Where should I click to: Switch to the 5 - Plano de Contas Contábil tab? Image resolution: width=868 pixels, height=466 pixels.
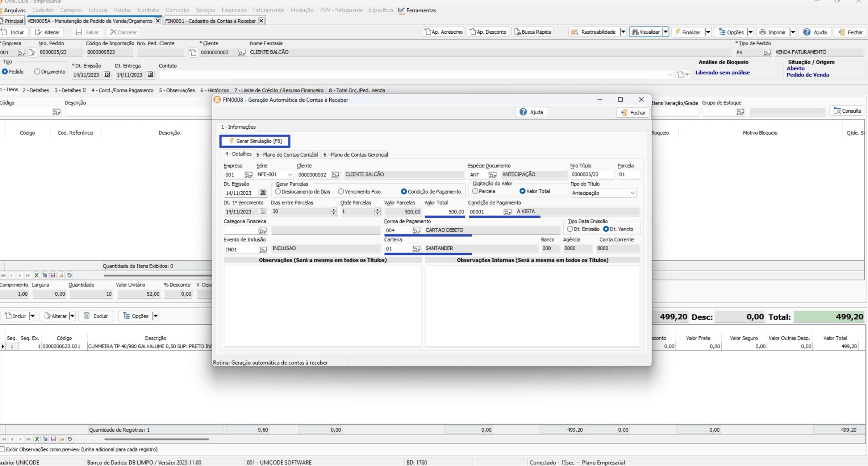[287, 155]
